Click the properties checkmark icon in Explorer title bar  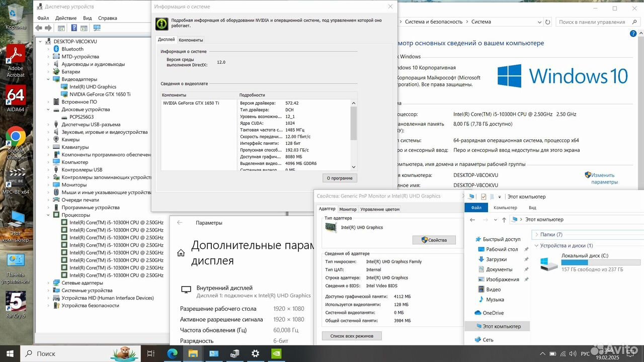click(x=484, y=197)
